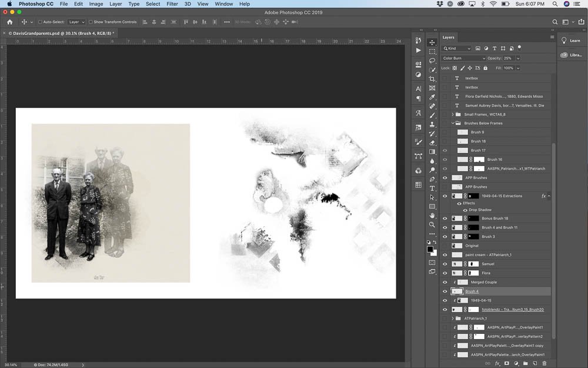
Task: Hide the Brush 16 layer
Action: click(x=445, y=159)
